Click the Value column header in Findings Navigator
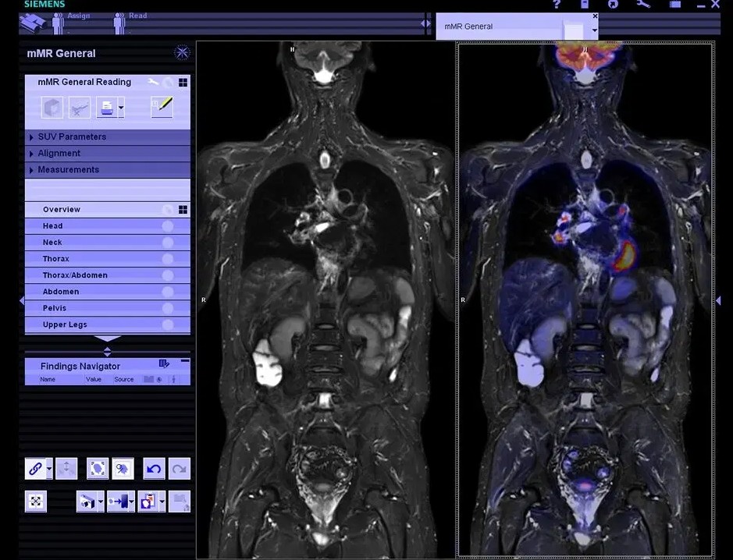This screenshot has width=733, height=560. [94, 379]
